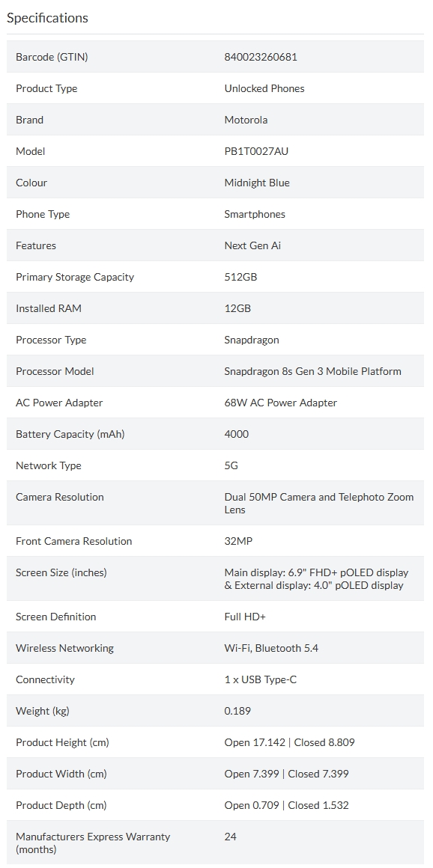The height and width of the screenshot is (868, 433).
Task: Click the Midnight Blue colour value
Action: tap(257, 183)
